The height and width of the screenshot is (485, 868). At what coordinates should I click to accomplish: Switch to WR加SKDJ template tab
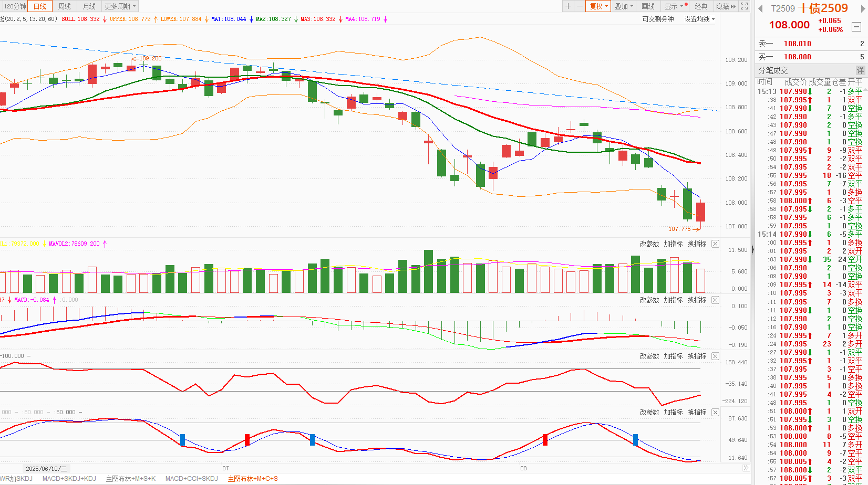[16, 479]
